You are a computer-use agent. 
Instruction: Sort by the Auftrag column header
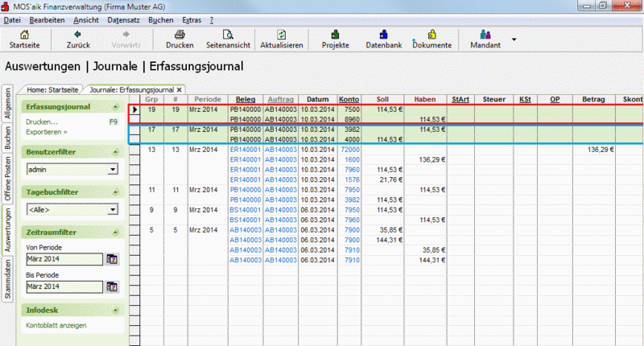click(x=280, y=99)
